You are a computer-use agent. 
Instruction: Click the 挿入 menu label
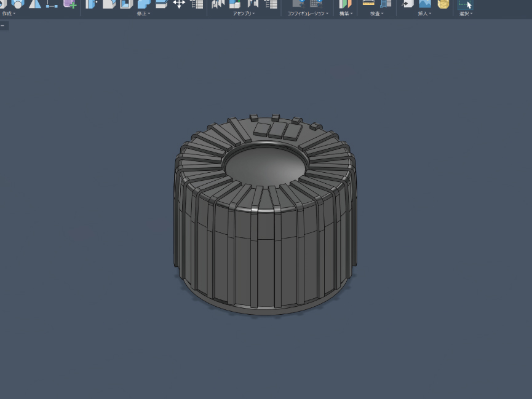(x=424, y=14)
